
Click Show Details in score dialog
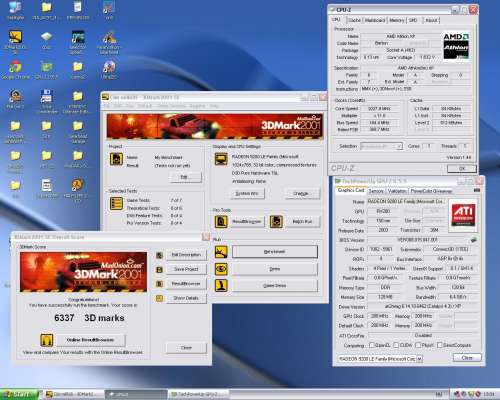click(x=186, y=298)
